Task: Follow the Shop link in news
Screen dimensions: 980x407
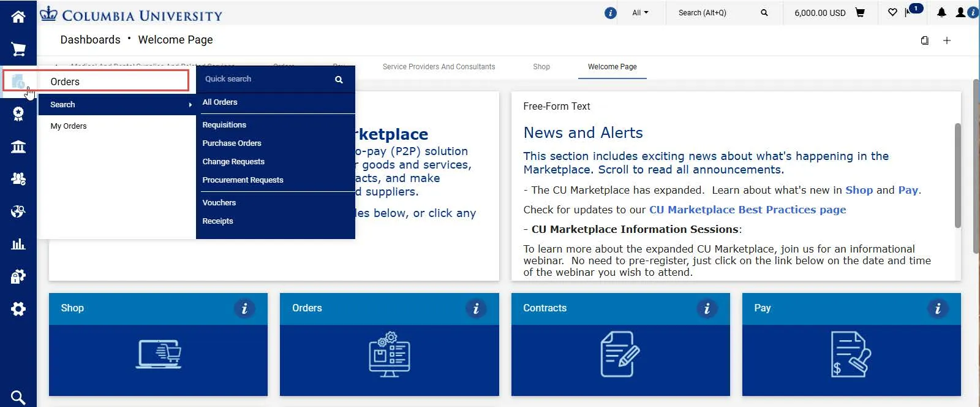Action: 859,190
